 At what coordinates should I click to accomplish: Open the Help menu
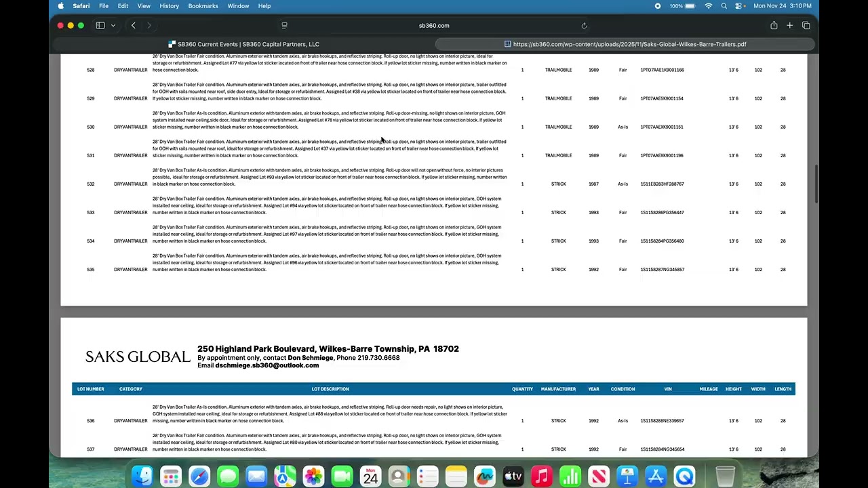(x=264, y=6)
